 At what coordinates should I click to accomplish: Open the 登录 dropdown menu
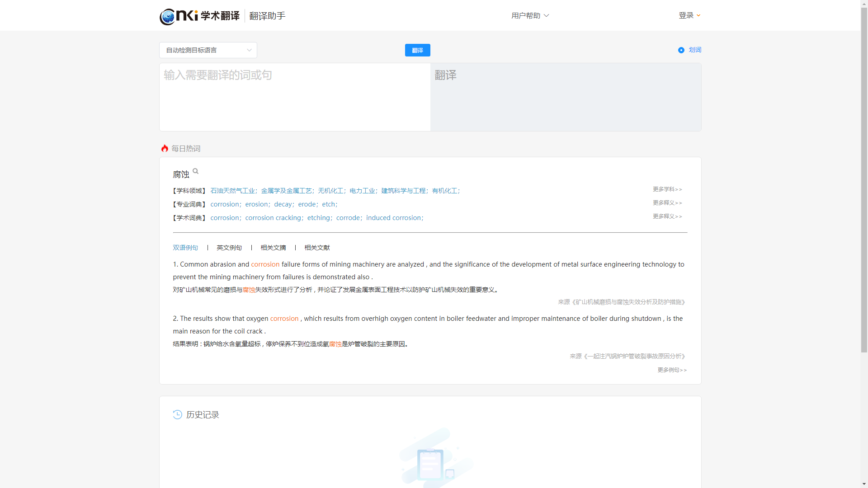[689, 15]
